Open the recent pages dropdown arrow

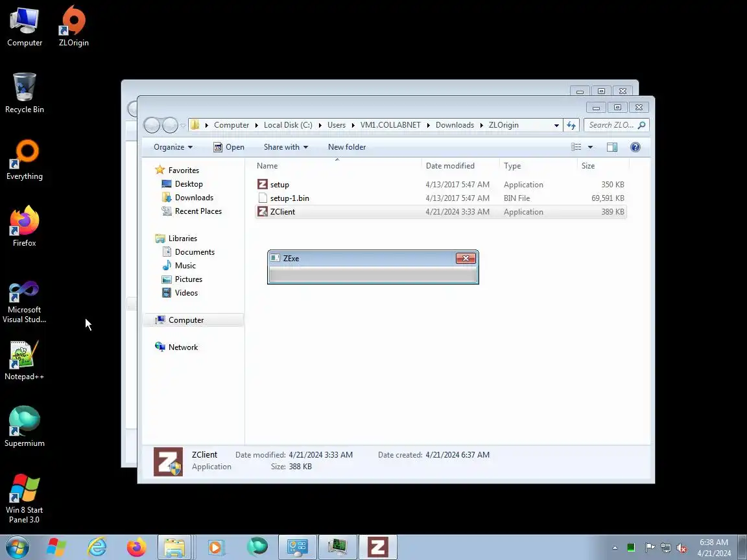[183, 126]
